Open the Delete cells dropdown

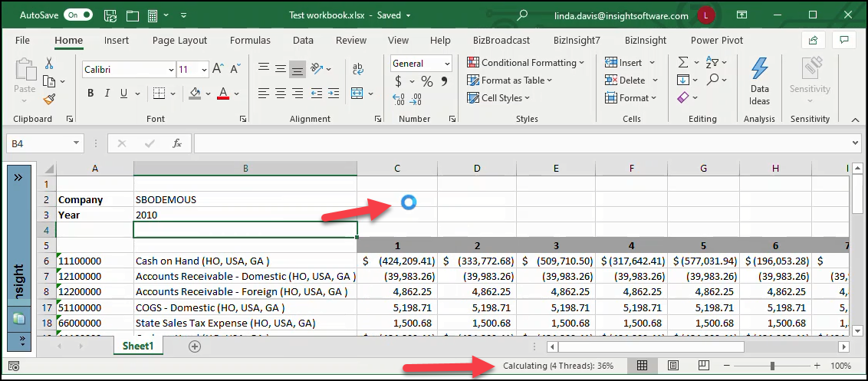click(x=655, y=80)
